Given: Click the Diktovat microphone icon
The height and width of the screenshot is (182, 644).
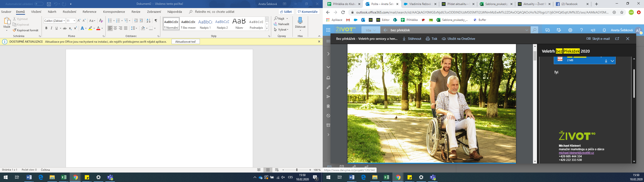Looking at the screenshot, I should 300,21.
